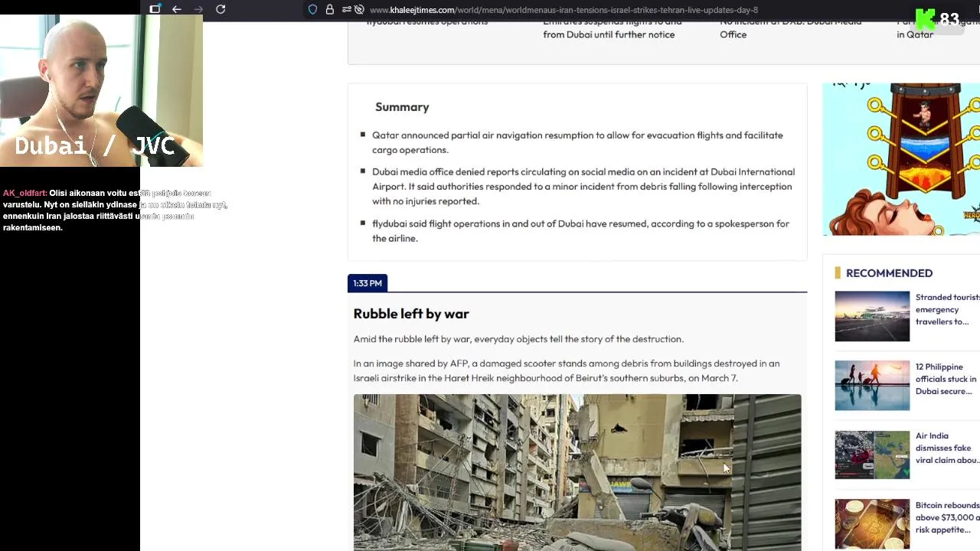Open the 1:33 PM timestamp badge
The width and height of the screenshot is (980, 551).
point(367,283)
